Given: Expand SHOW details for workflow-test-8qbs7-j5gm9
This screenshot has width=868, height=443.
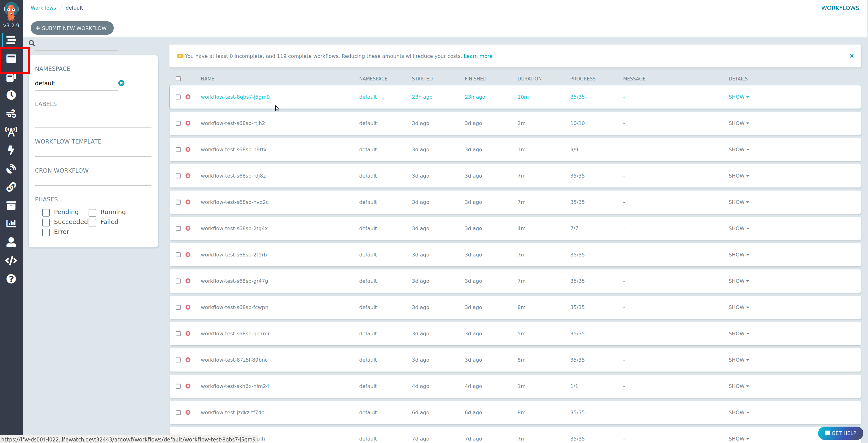Looking at the screenshot, I should coord(738,97).
